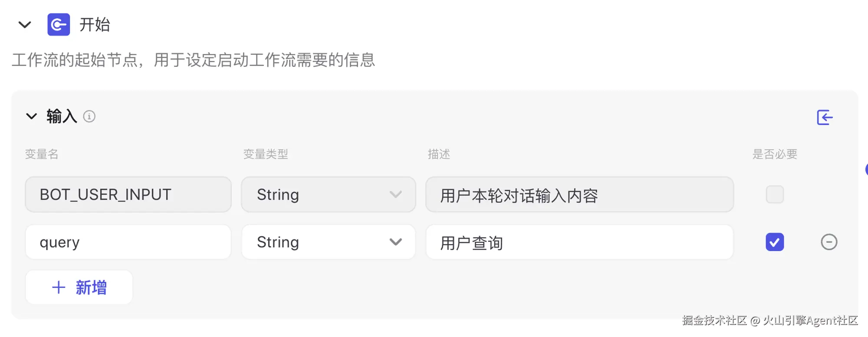Click the 输入 section title label
Image resolution: width=868 pixels, height=337 pixels.
(62, 116)
